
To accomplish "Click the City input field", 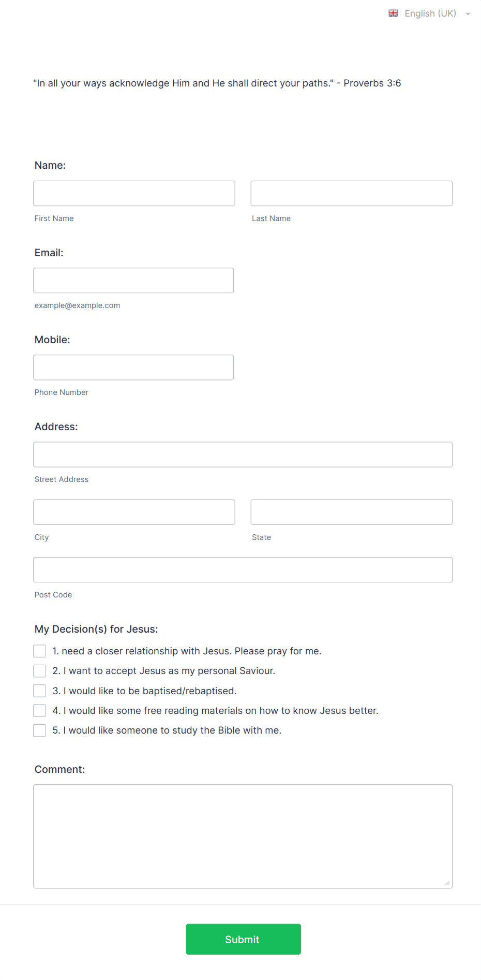I will tap(134, 512).
